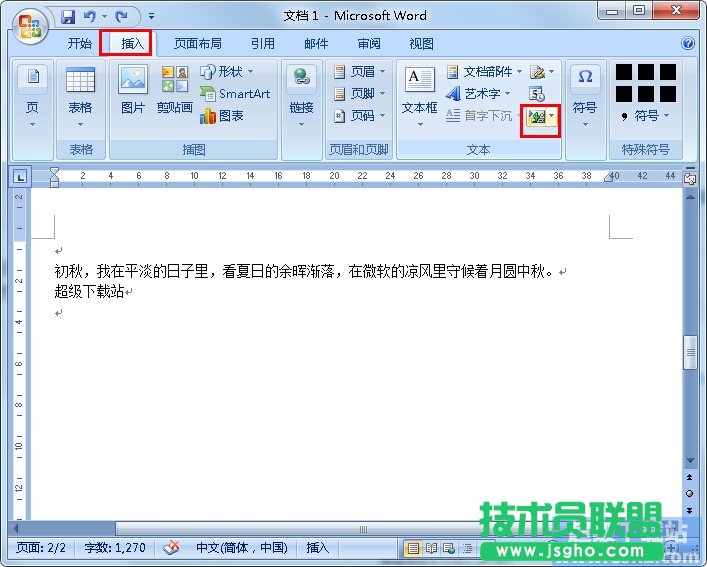This screenshot has height=567, width=707.
Task: Click 字数: 1,270 word count
Action: coord(115,548)
